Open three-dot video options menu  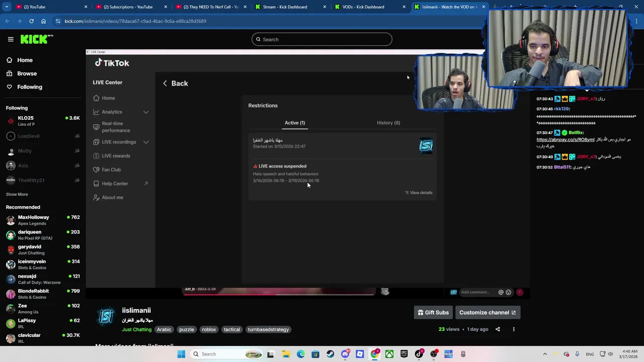click(x=514, y=329)
